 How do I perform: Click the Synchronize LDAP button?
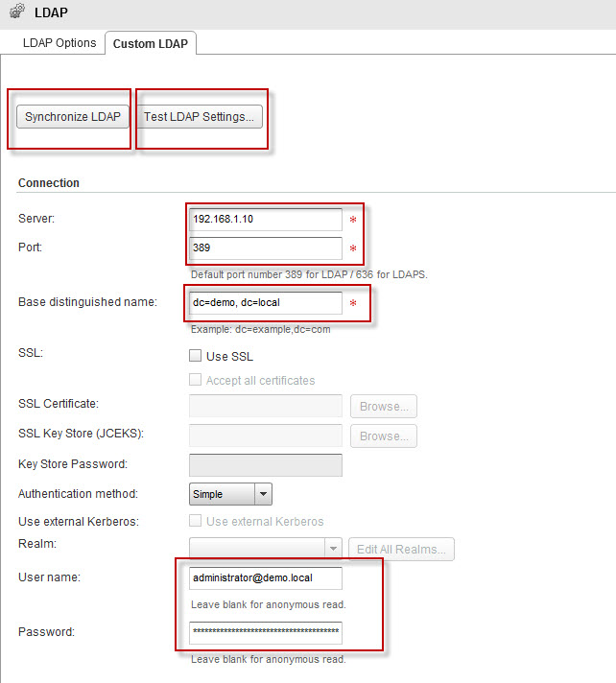pos(73,117)
